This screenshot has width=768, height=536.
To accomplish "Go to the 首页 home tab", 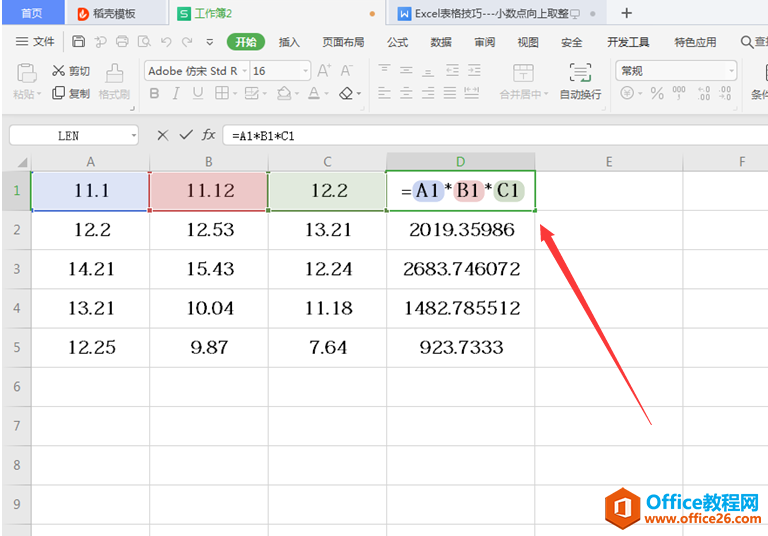I will 32,13.
